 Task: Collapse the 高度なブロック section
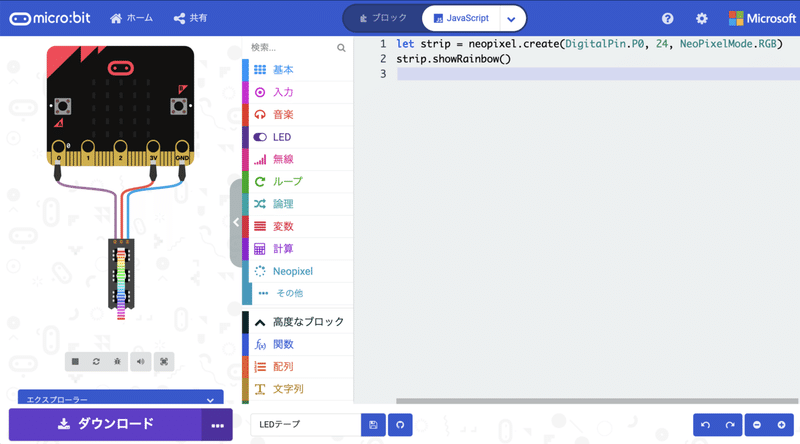click(298, 322)
